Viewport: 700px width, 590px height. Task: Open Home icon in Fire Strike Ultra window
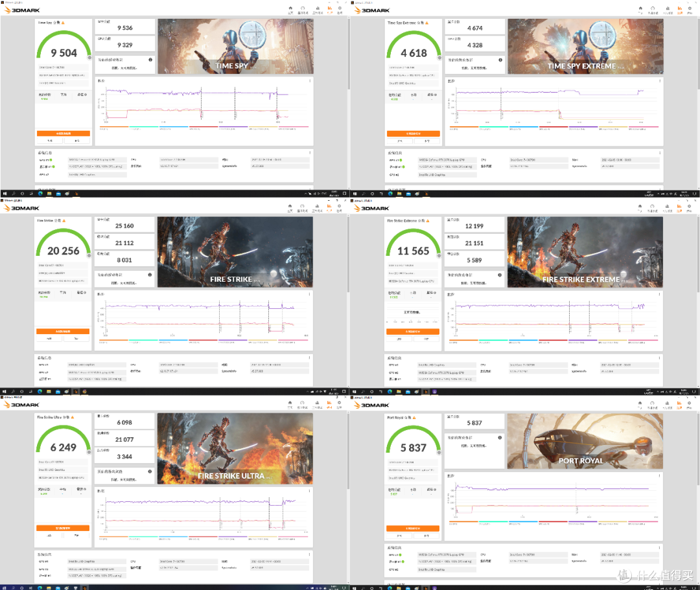coord(290,404)
